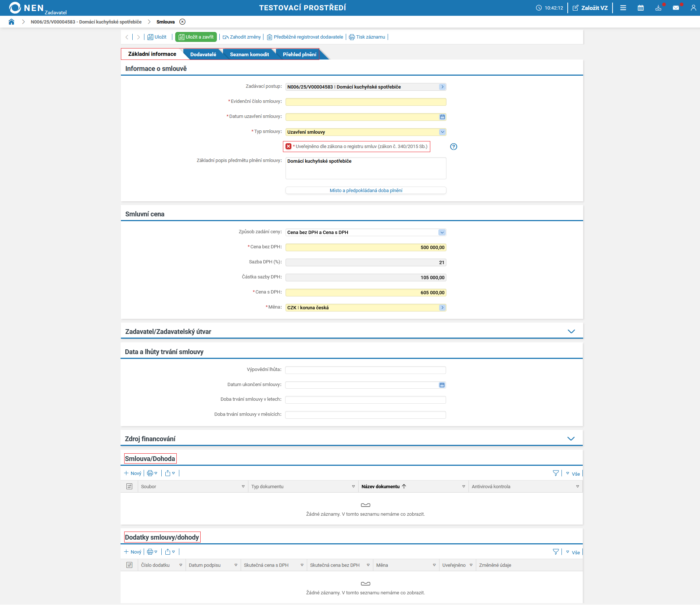The height and width of the screenshot is (605, 700).
Task: Open the calendar icon in header
Action: (x=641, y=8)
